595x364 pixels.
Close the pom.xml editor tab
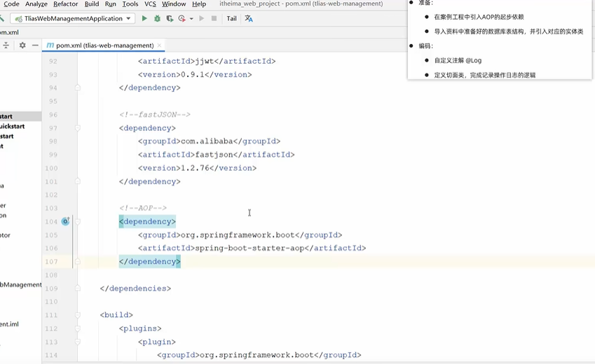pyautogui.click(x=159, y=45)
